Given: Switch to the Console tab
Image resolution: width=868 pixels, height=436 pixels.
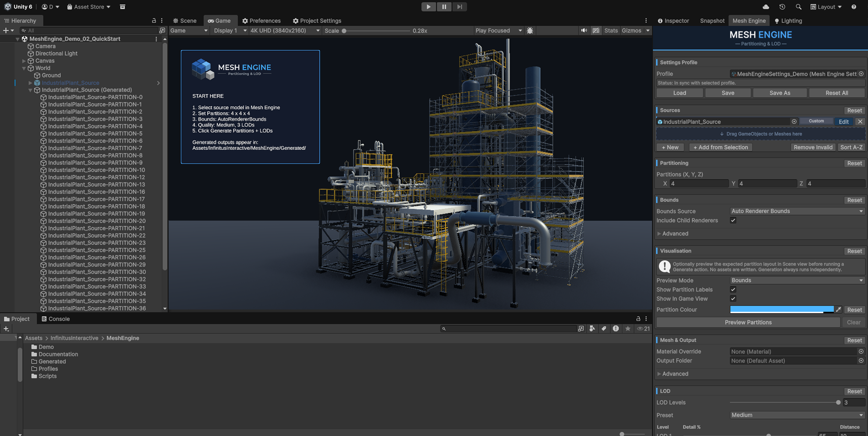Looking at the screenshot, I should click(x=55, y=319).
